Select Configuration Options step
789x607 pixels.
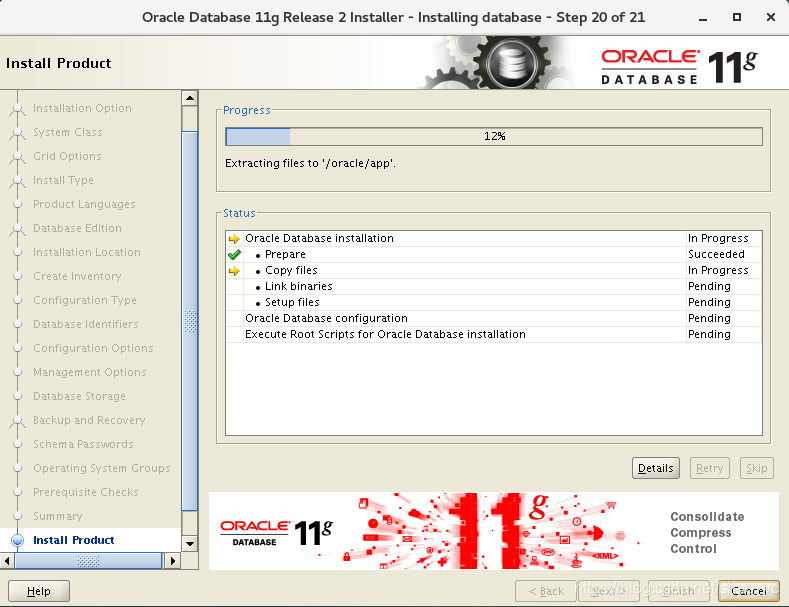pyautogui.click(x=93, y=348)
